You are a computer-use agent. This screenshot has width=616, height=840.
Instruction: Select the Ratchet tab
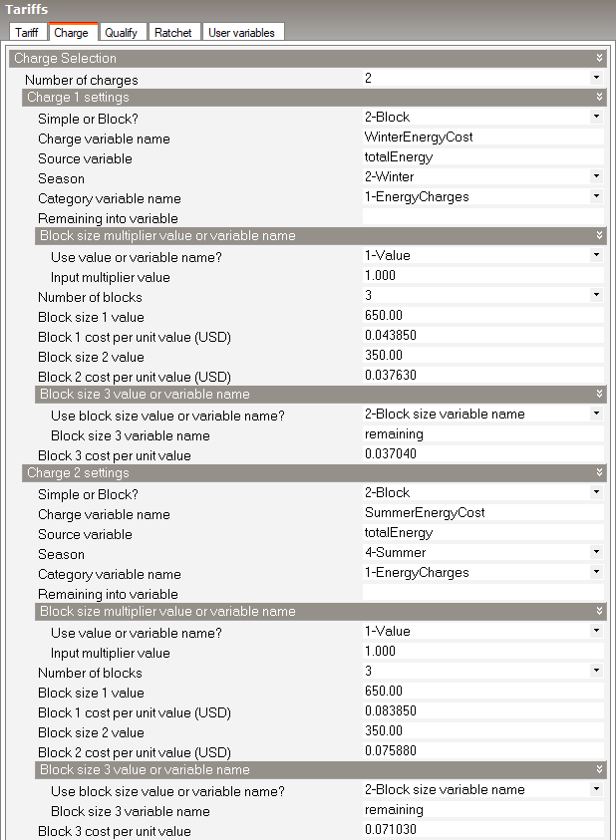pos(173,32)
